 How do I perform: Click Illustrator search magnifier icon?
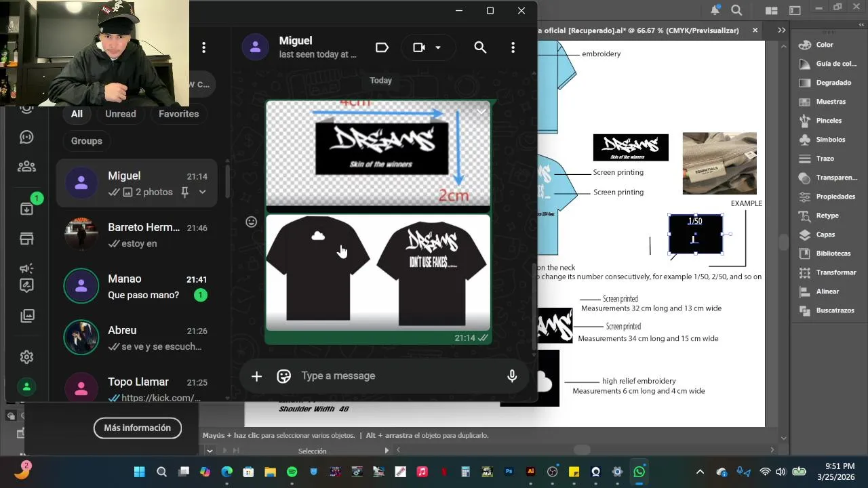tap(736, 10)
